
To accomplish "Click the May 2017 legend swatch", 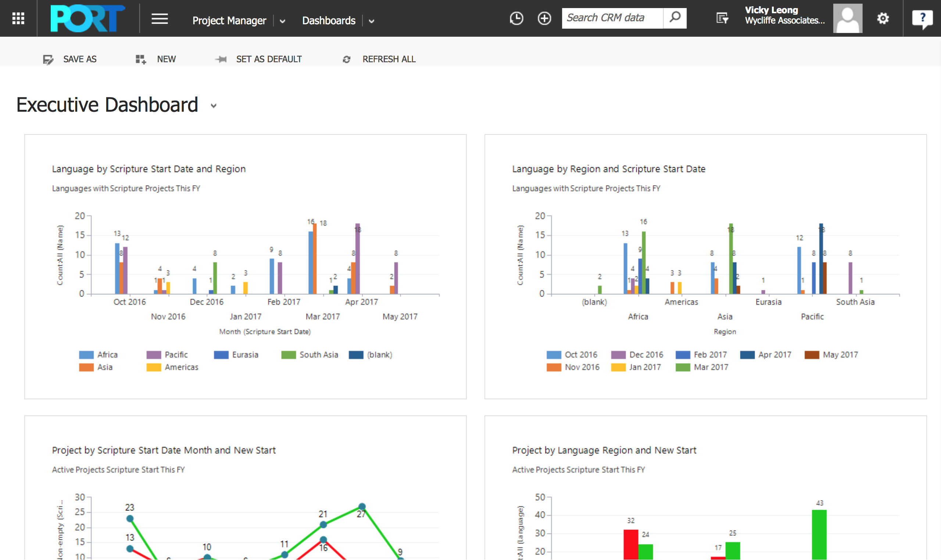I will [x=812, y=355].
